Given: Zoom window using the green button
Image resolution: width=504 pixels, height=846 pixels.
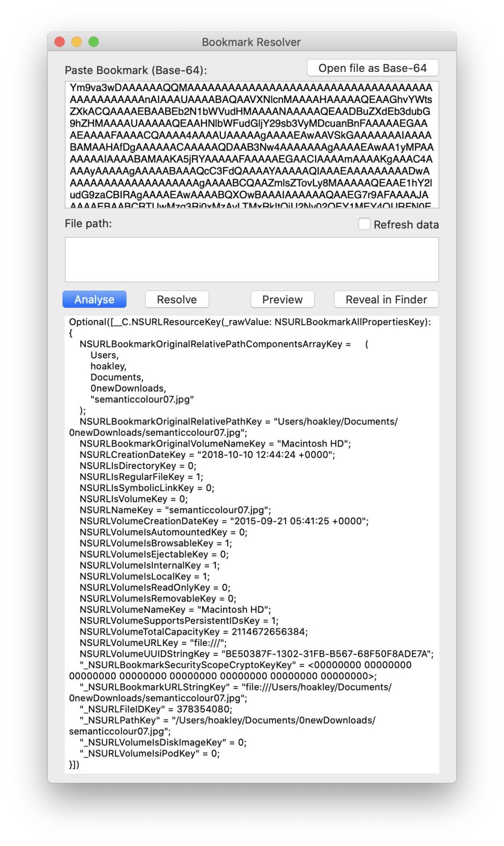Looking at the screenshot, I should (94, 42).
